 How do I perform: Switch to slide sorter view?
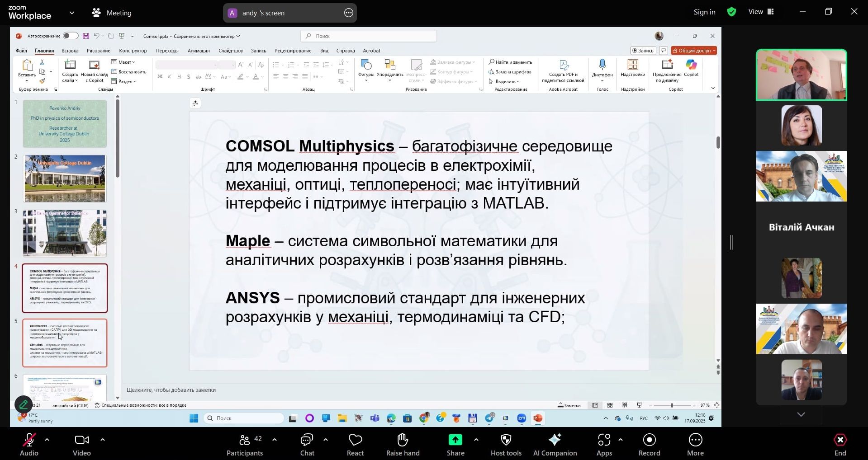pos(610,405)
